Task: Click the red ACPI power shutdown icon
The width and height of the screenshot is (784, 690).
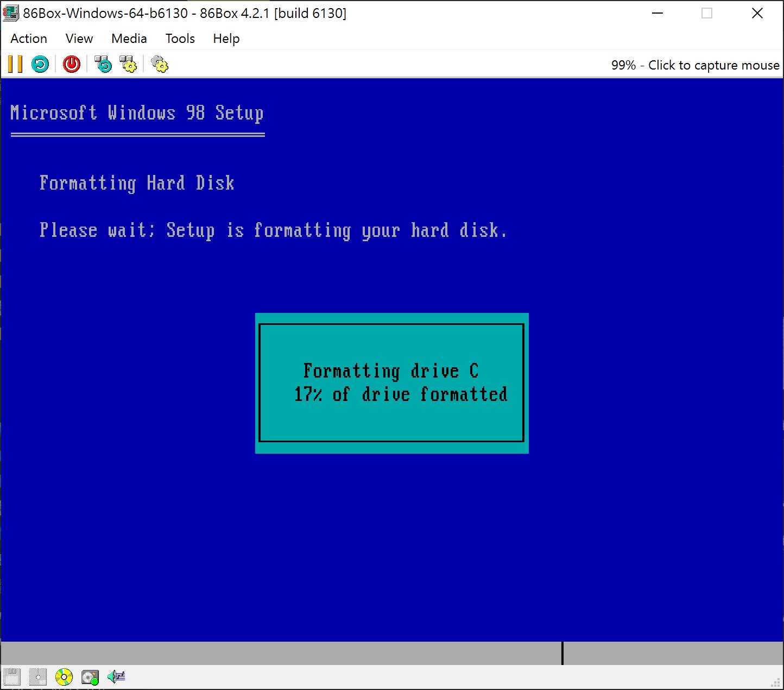Action: [x=71, y=65]
